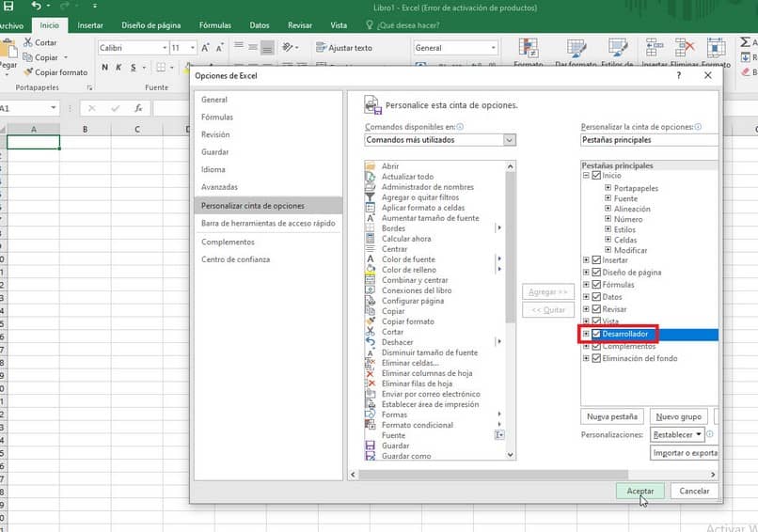
Task: Click the Undo arrow in the quick access toolbar
Action: 36,7
